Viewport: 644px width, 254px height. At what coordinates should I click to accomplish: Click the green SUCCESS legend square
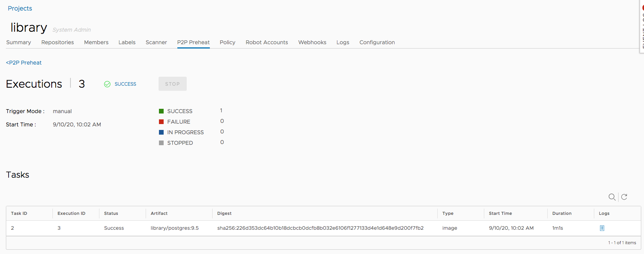161,111
